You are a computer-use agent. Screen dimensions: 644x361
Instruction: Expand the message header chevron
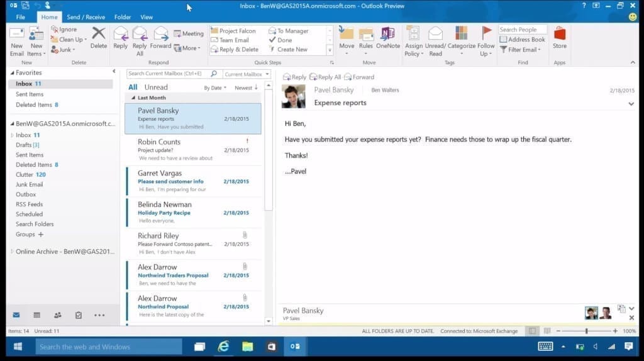click(631, 104)
